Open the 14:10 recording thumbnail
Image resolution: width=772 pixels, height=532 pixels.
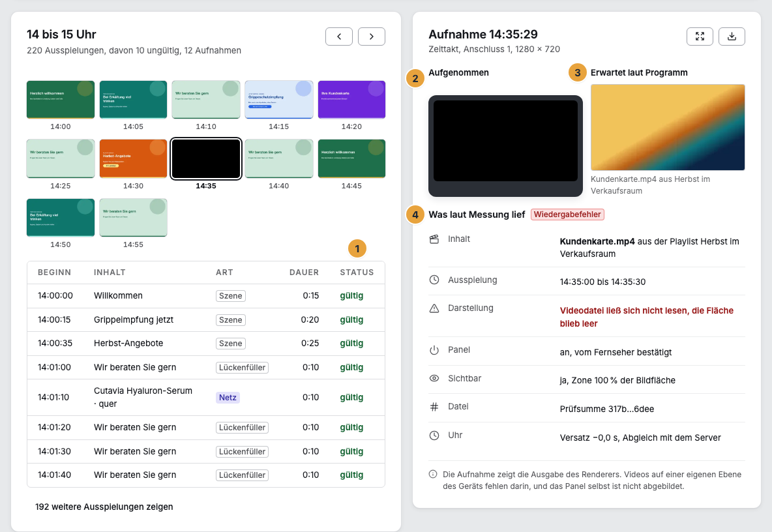click(206, 99)
